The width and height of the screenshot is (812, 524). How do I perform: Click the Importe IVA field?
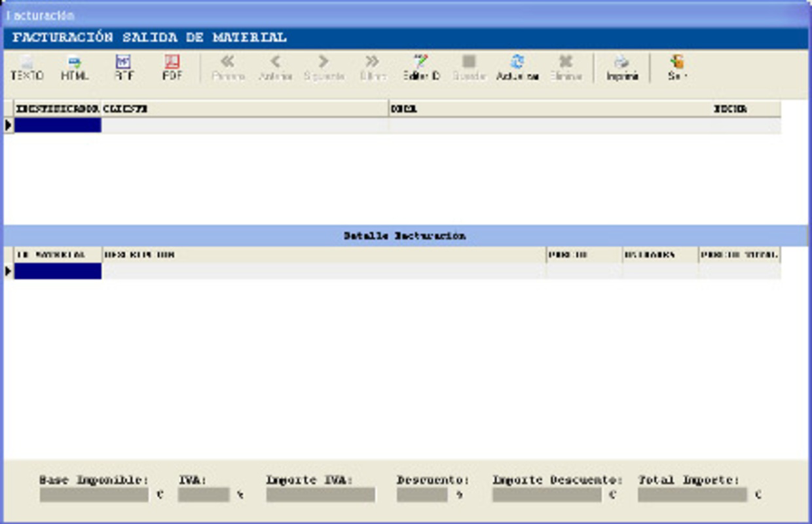[x=321, y=495]
